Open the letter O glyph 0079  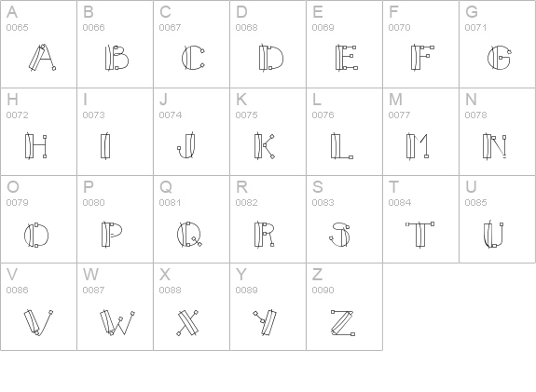coord(38,219)
